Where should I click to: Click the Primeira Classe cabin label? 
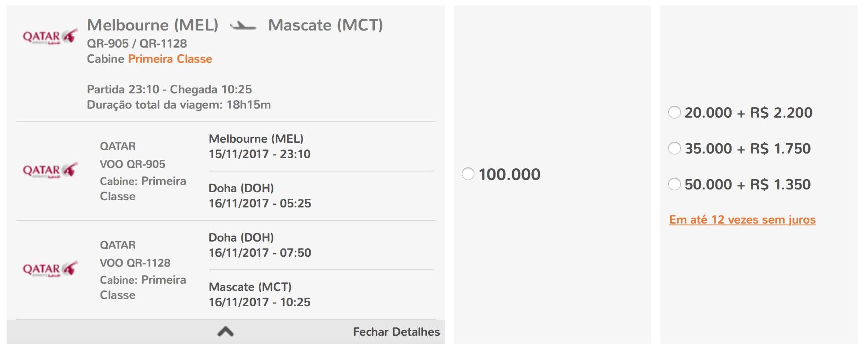(170, 59)
